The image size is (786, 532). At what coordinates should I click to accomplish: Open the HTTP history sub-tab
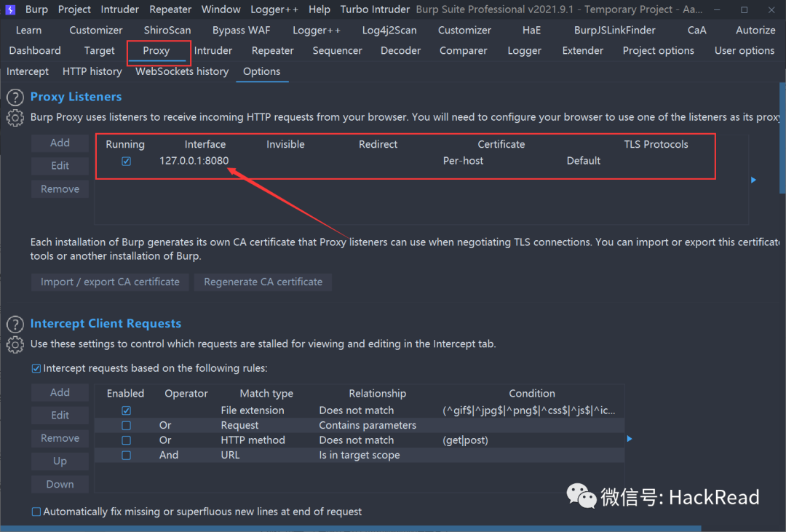(92, 71)
